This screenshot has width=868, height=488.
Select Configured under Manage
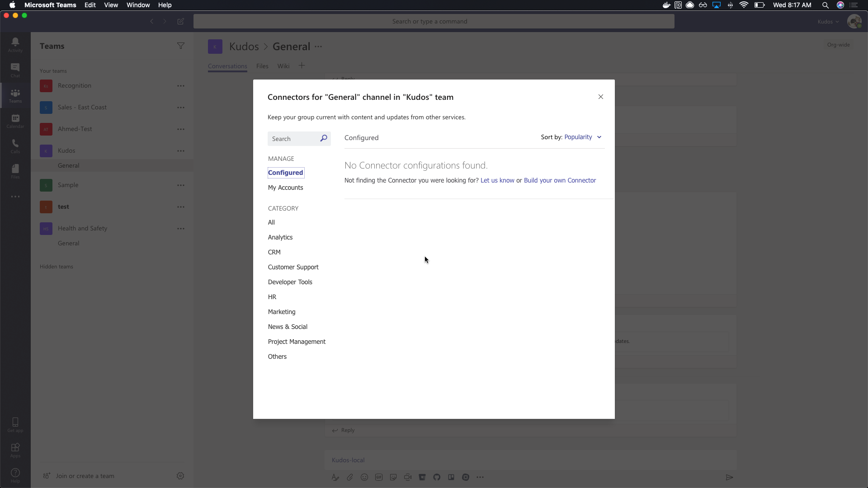[286, 173]
